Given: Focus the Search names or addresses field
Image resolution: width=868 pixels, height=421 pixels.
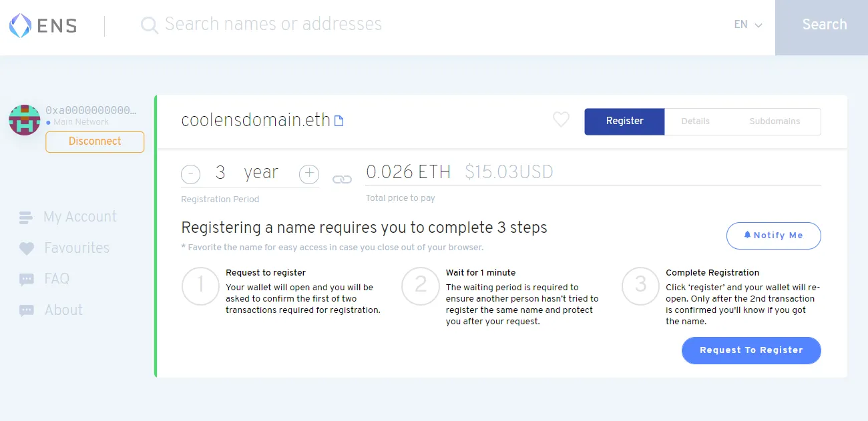Looking at the screenshot, I should pos(401,25).
